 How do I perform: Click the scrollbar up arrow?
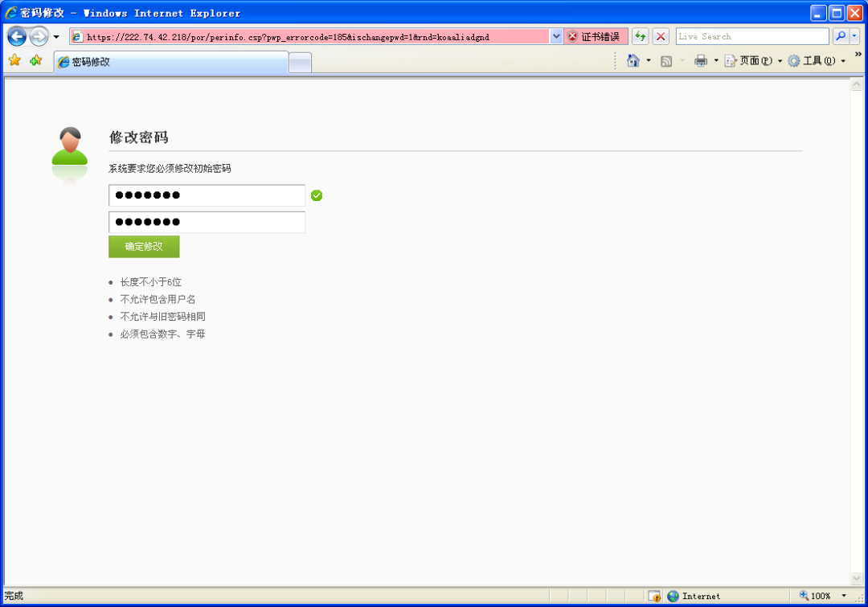click(x=857, y=84)
